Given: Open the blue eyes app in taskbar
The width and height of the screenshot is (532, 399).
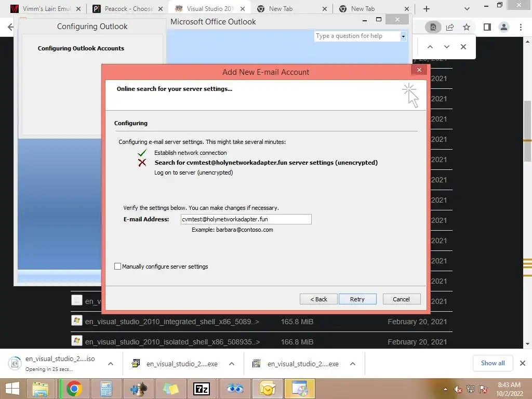Looking at the screenshot, I should (x=235, y=389).
